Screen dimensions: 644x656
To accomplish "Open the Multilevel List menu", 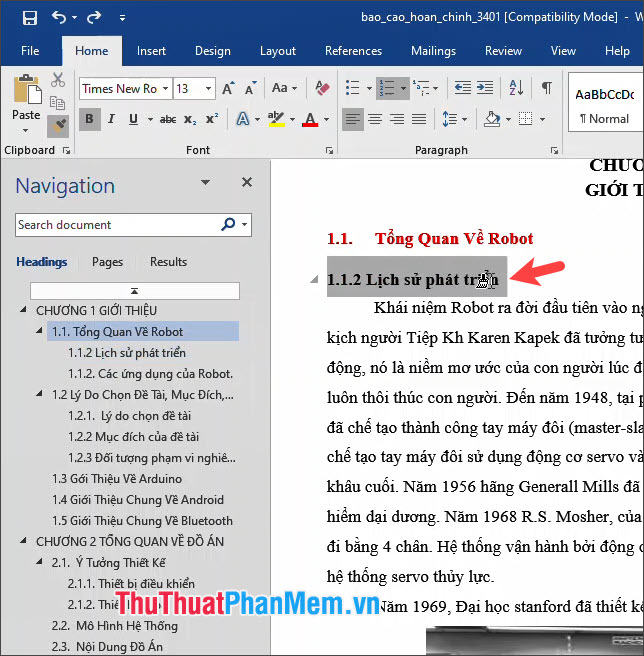I will point(425,88).
